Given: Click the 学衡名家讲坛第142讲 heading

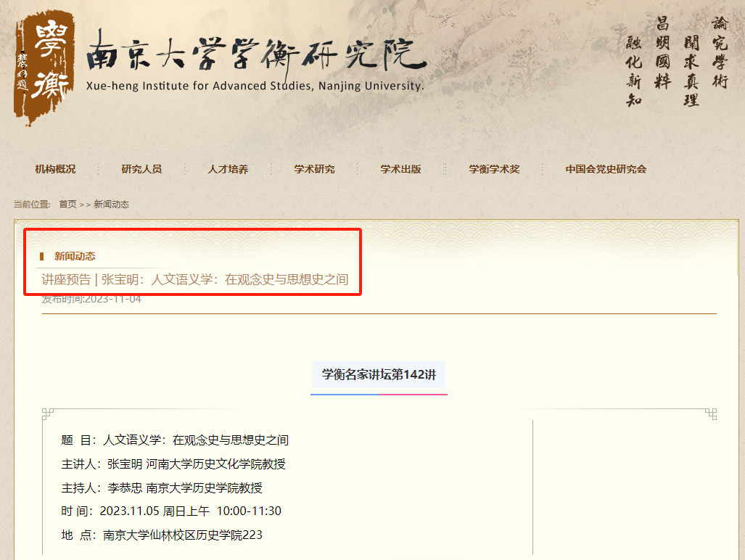Looking at the screenshot, I should point(379,375).
